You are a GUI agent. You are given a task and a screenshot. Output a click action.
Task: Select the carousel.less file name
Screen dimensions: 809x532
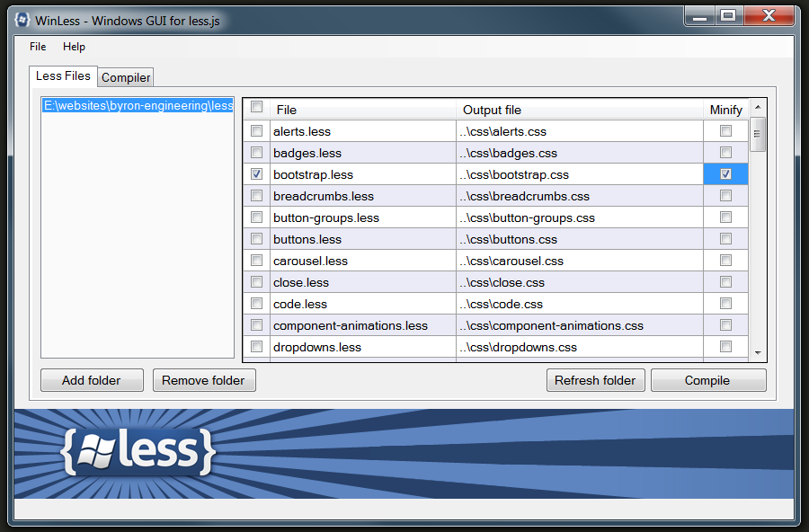(x=311, y=262)
